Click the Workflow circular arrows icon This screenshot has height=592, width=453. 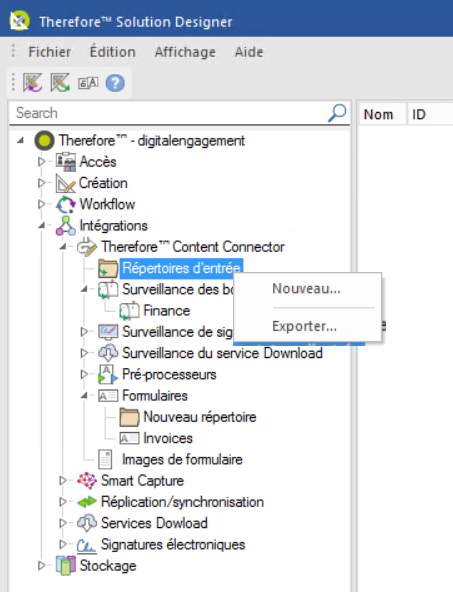click(66, 204)
